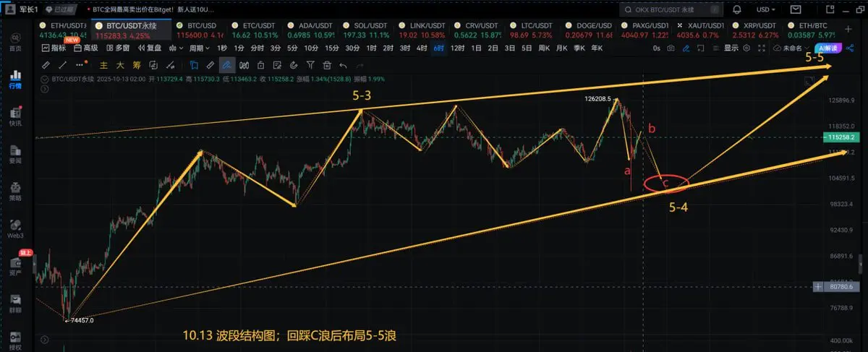Open the 行情 market sidebar item
The image size is (868, 352).
[15, 80]
